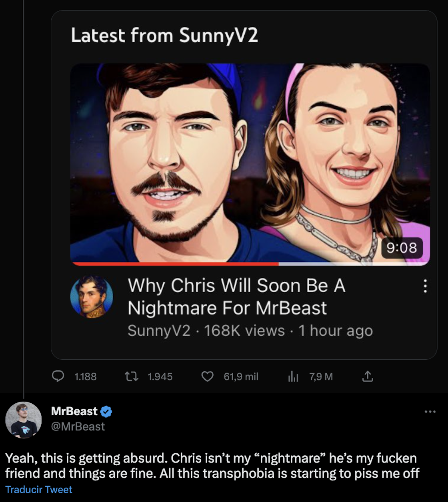448x502 pixels.
Task: Click the video title about Chris
Action: 236,297
